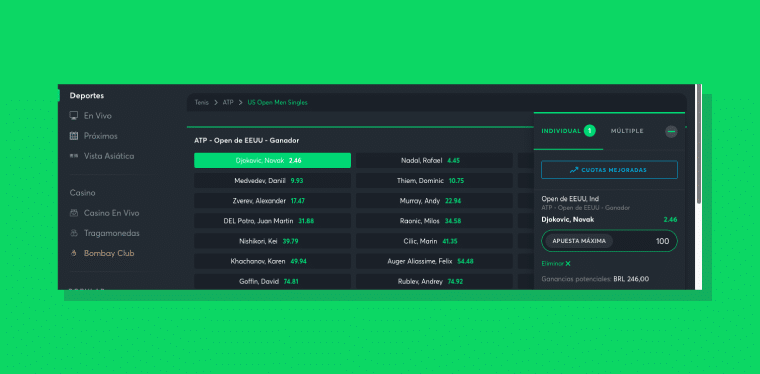The image size is (760, 374).
Task: Click the bet count badge 1
Action: click(x=589, y=131)
